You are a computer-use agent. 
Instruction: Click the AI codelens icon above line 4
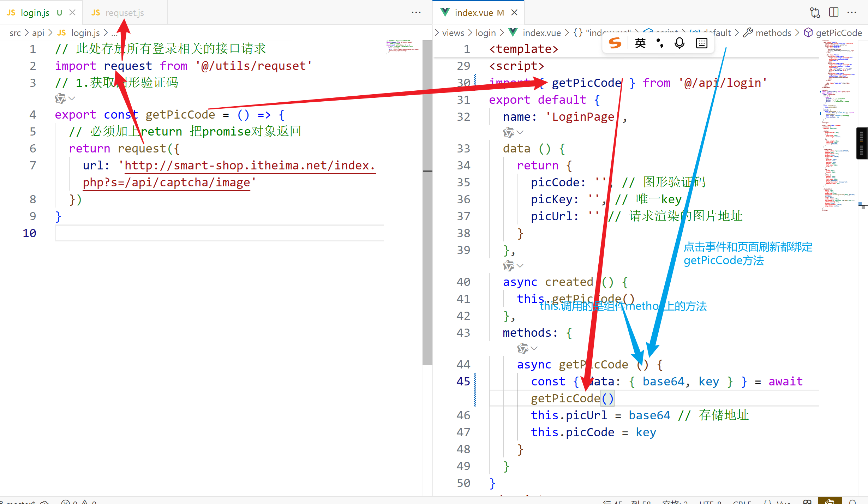click(x=60, y=98)
